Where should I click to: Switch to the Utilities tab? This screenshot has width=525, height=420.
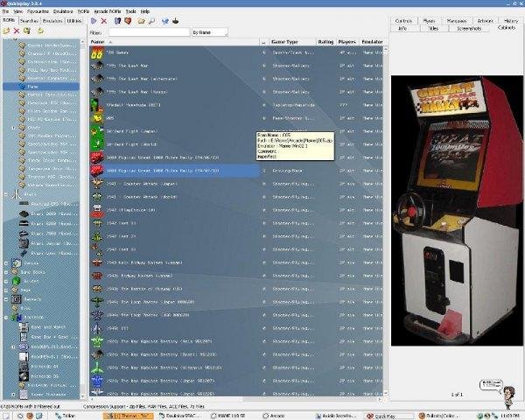tap(74, 21)
